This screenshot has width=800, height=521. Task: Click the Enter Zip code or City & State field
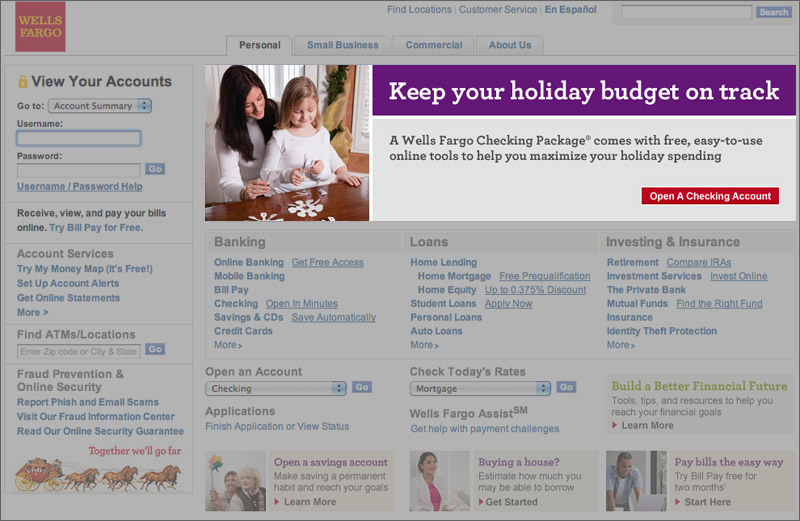79,352
